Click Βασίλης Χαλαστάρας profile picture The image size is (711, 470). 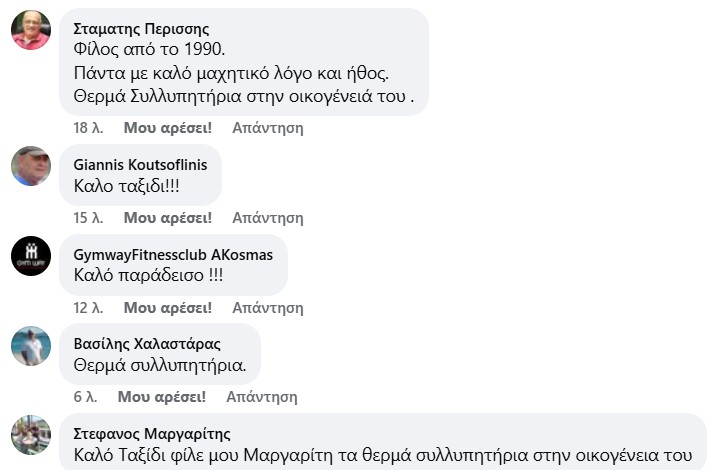pos(31,345)
